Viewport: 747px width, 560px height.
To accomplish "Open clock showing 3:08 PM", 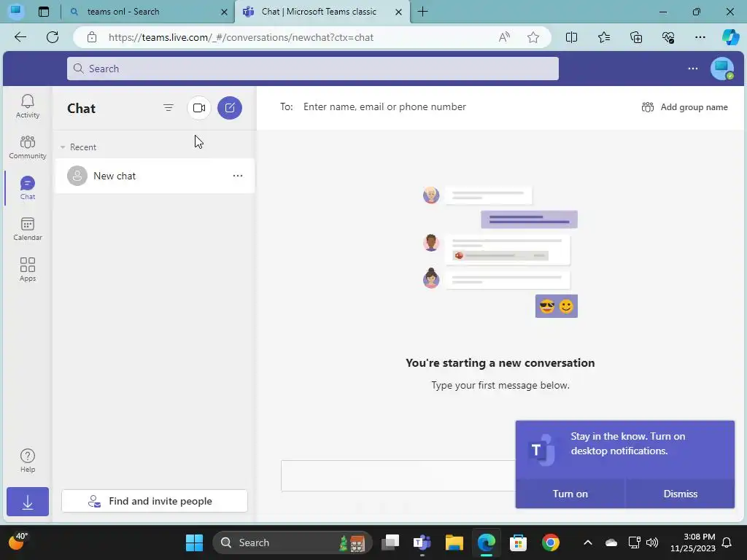I will tap(693, 542).
